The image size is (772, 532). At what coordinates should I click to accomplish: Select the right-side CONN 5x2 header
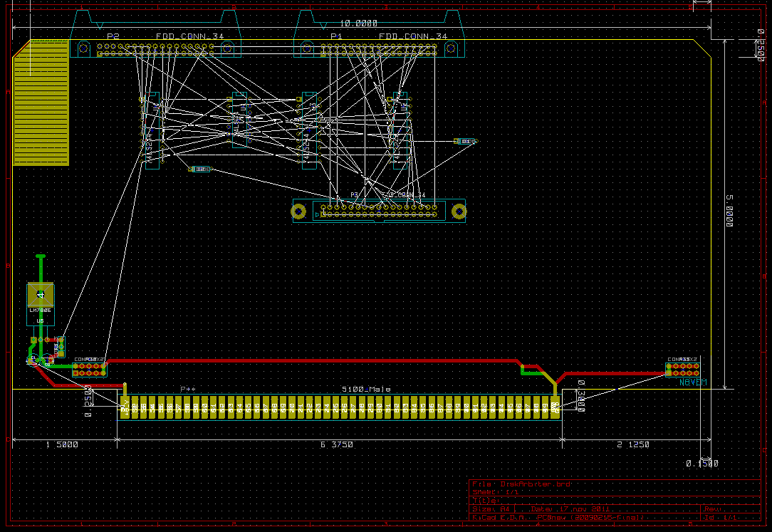[682, 370]
